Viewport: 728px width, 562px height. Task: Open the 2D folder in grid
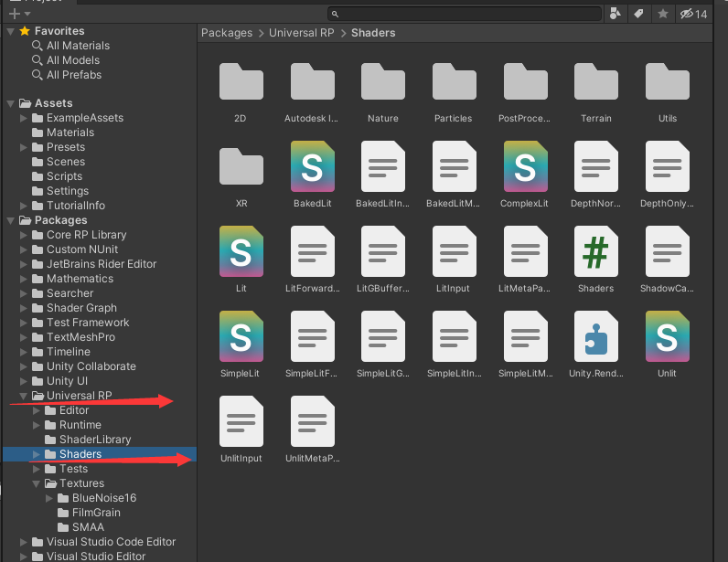[x=241, y=81]
